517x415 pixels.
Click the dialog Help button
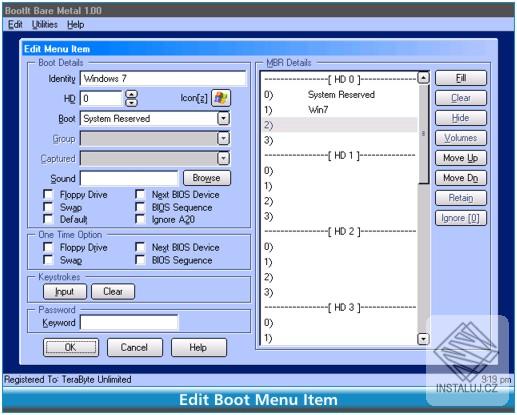199,348
